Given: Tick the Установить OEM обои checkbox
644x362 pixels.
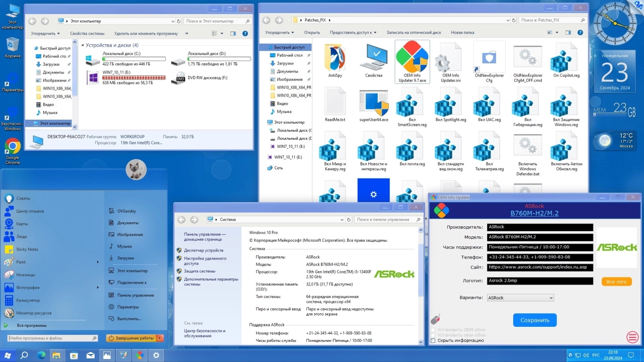Looking at the screenshot, I should click(433, 329).
